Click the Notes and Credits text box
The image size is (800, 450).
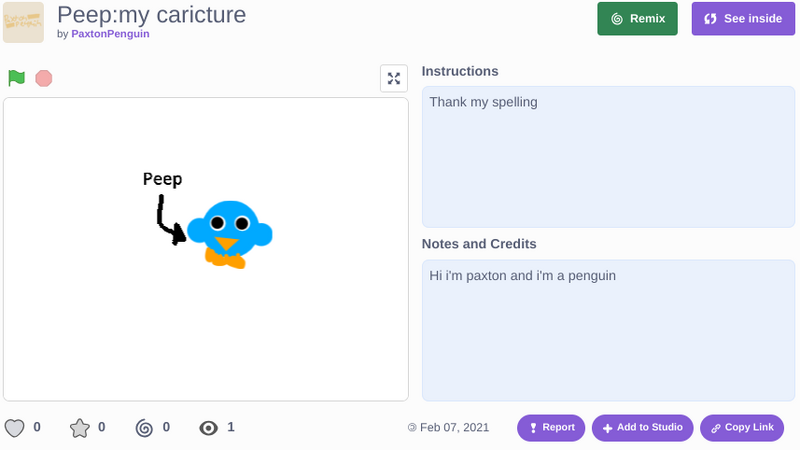[x=608, y=330]
